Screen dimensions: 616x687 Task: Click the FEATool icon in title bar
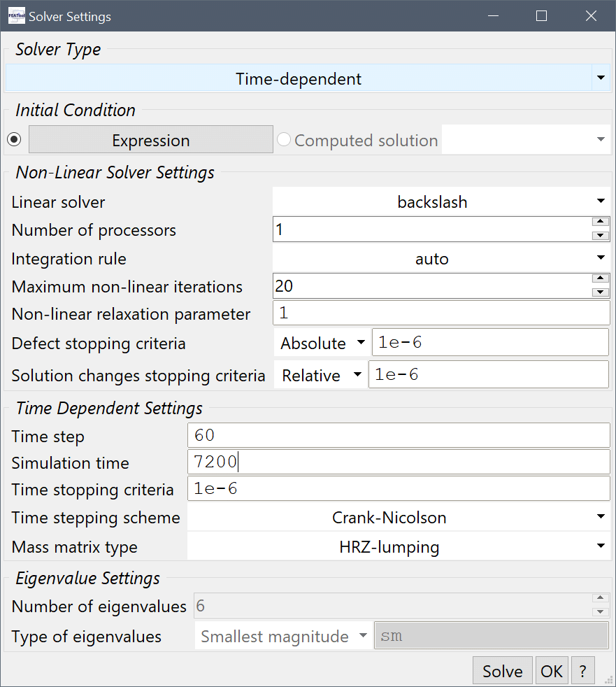pos(16,16)
